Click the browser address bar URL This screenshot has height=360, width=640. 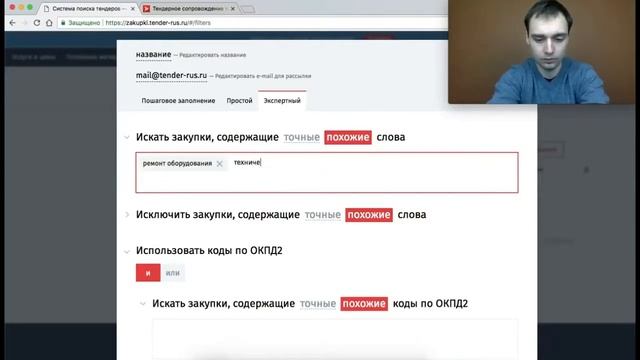pos(158,23)
